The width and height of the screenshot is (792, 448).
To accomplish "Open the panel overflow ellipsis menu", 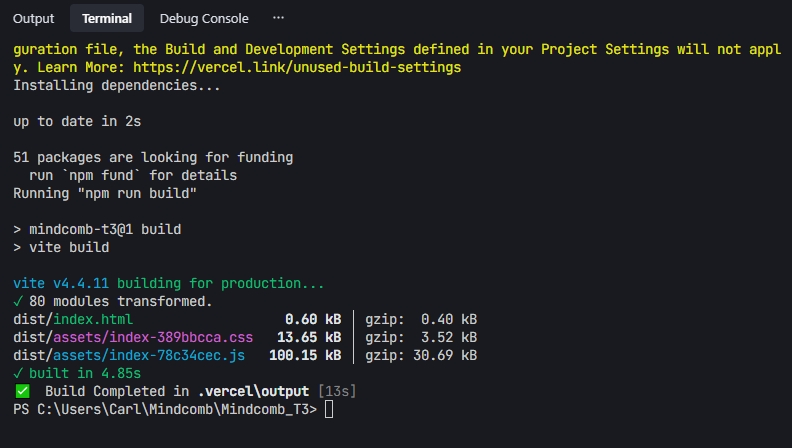I will (278, 18).
